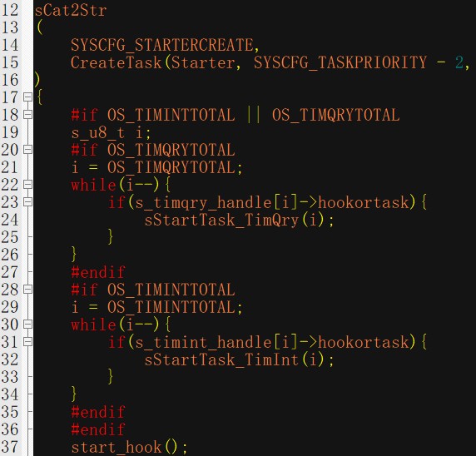The image size is (476, 456).
Task: Click line number 19 in the gutter
Action: pyautogui.click(x=10, y=132)
